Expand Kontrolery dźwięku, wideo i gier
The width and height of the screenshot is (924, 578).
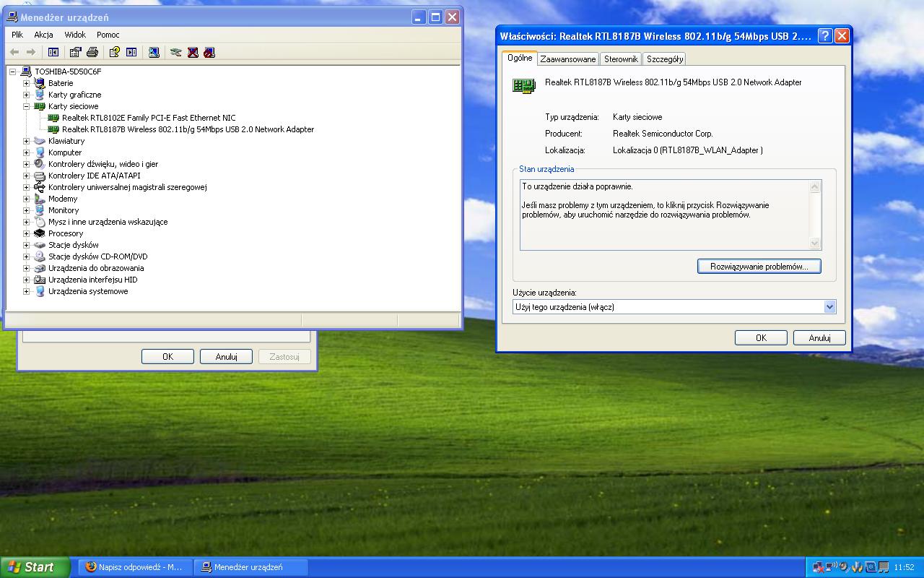click(x=27, y=164)
